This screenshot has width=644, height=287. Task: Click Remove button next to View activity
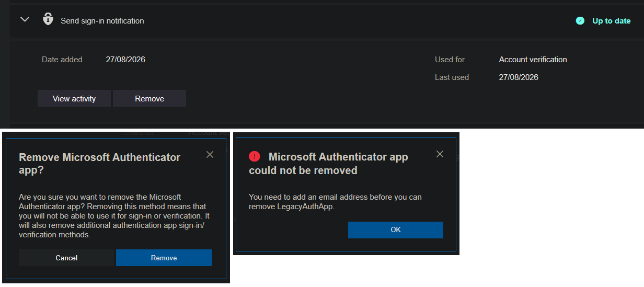149,98
